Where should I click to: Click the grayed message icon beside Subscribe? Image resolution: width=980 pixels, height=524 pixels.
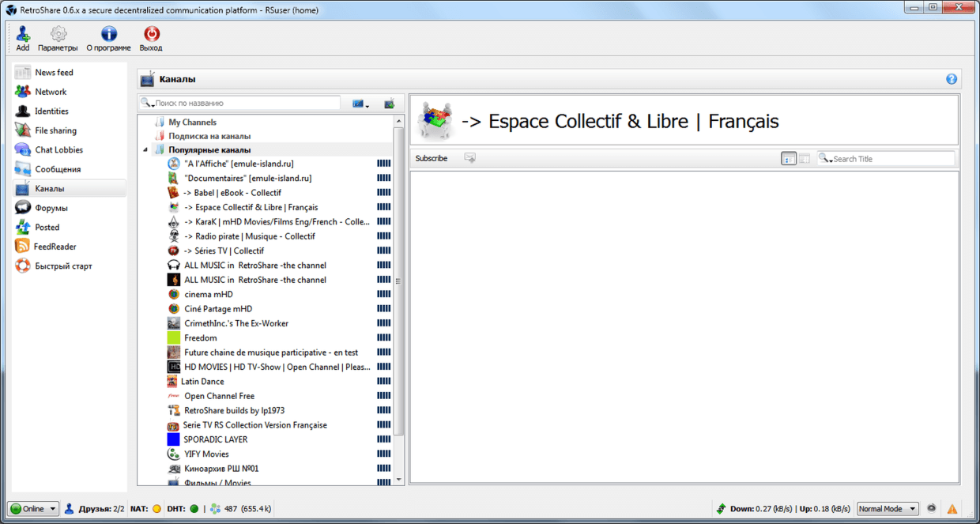pos(470,158)
